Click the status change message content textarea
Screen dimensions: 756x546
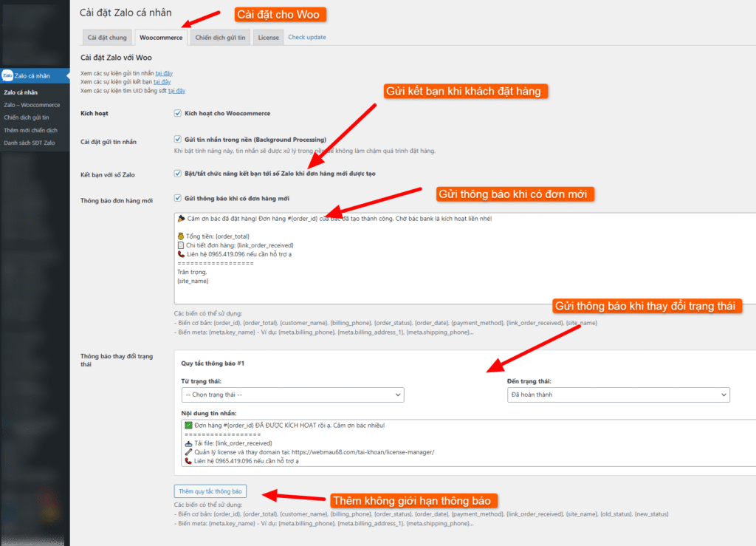click(465, 443)
